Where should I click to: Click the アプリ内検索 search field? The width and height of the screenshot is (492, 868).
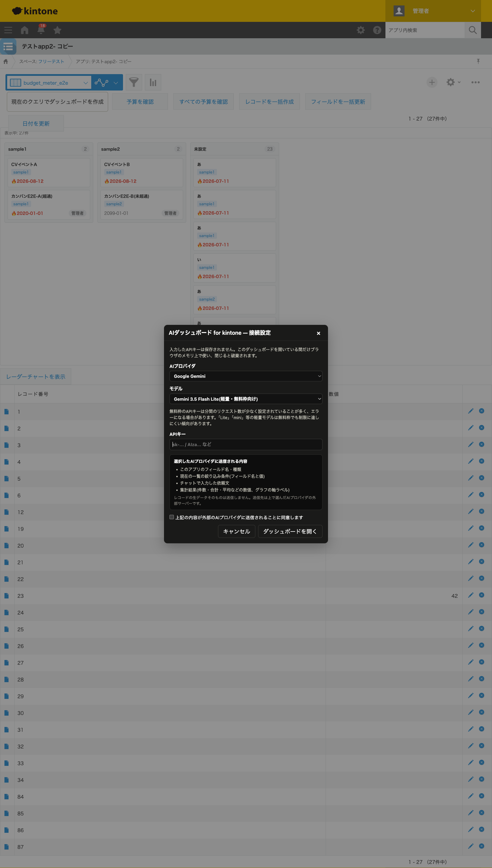tap(425, 30)
